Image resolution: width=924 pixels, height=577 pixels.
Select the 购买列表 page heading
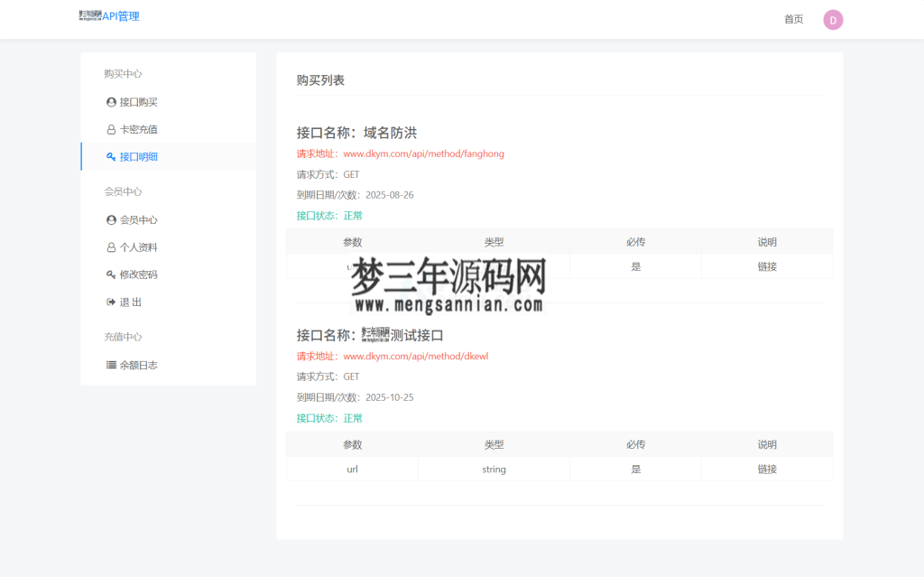pyautogui.click(x=320, y=79)
